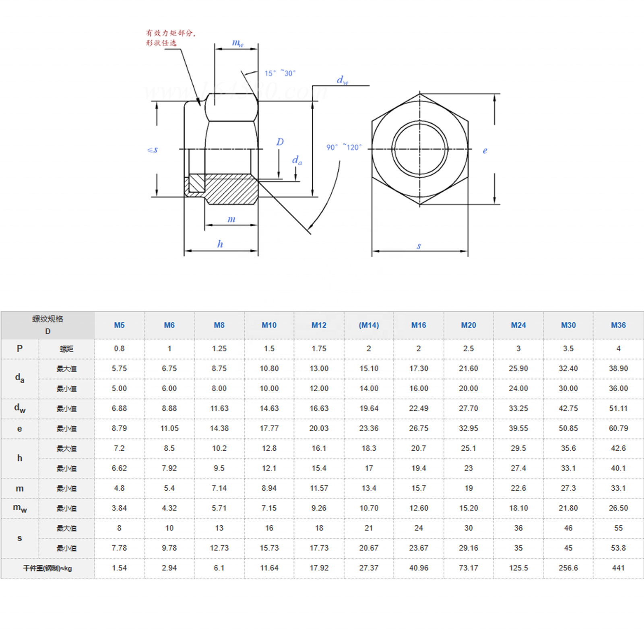Select the P pitch row label
The width and height of the screenshot is (644, 644).
19,349
